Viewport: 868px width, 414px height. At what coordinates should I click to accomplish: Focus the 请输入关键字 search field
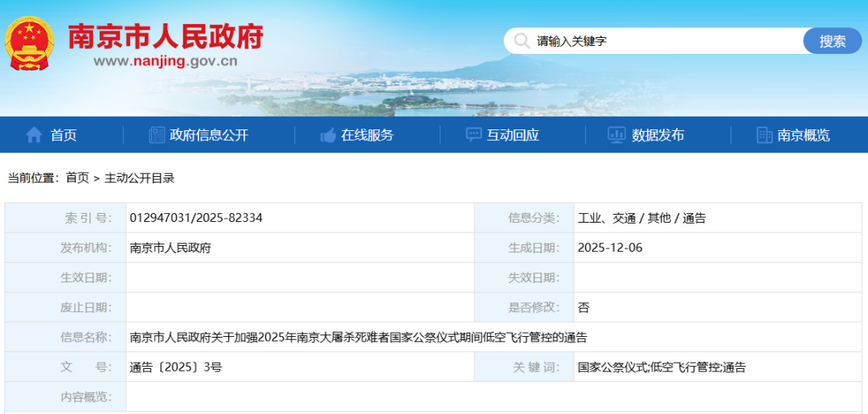click(x=659, y=41)
